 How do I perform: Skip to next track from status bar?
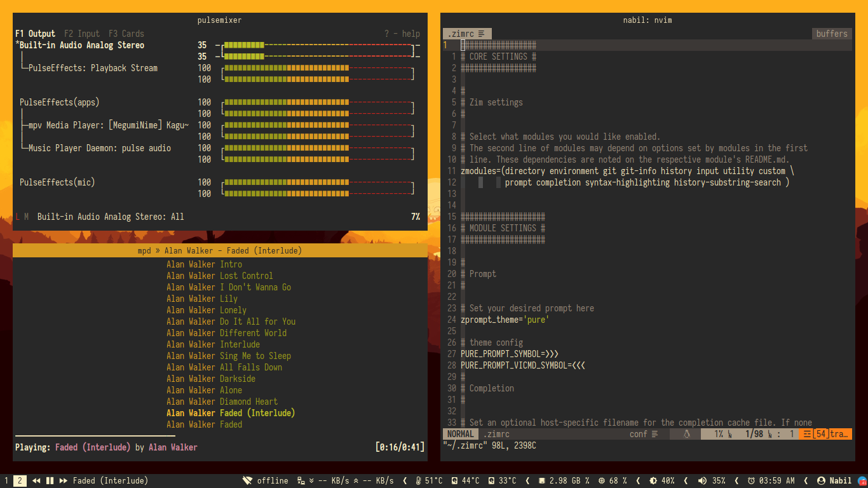[63, 481]
